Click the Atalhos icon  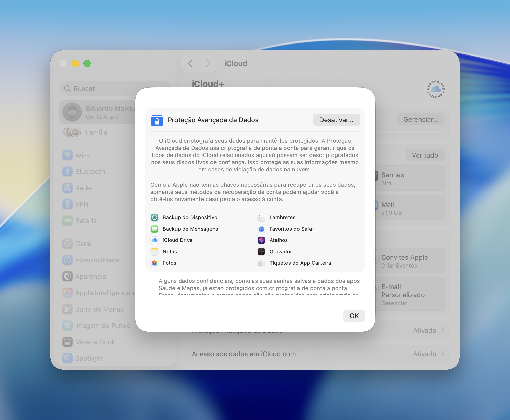261,240
